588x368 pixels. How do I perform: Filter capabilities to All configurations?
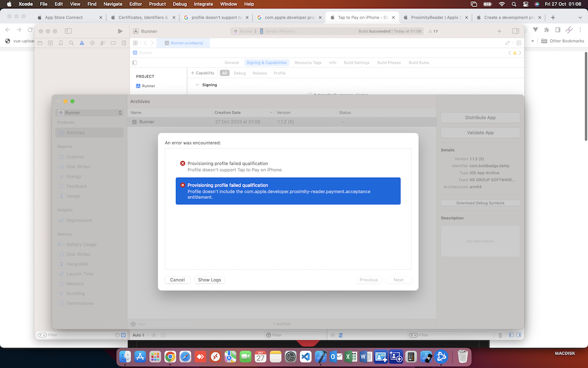coord(225,73)
